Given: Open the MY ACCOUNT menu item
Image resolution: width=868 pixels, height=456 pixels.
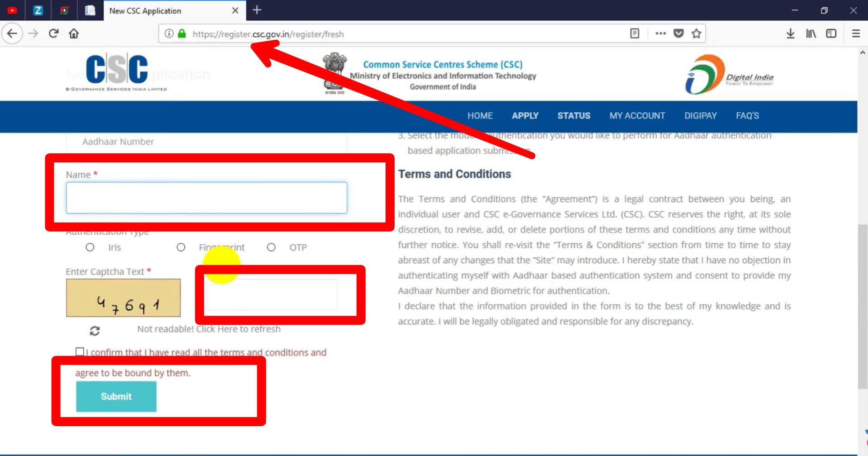Looking at the screenshot, I should click(637, 116).
